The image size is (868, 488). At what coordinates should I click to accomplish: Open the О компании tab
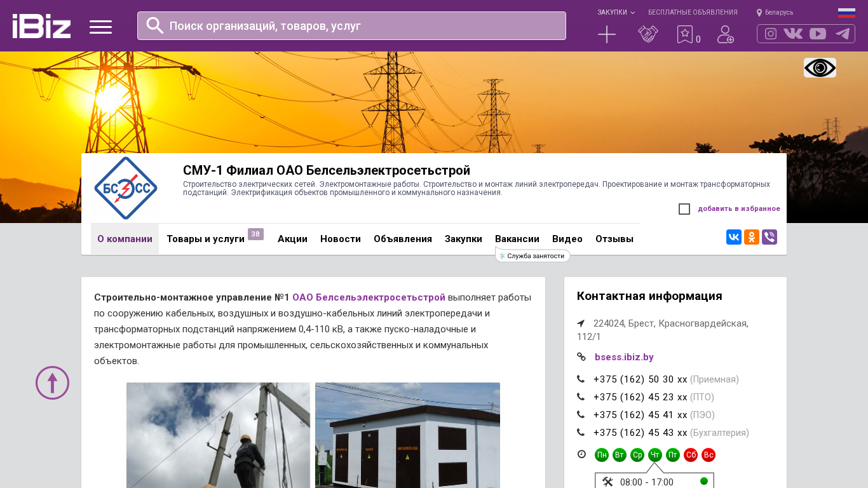click(125, 239)
